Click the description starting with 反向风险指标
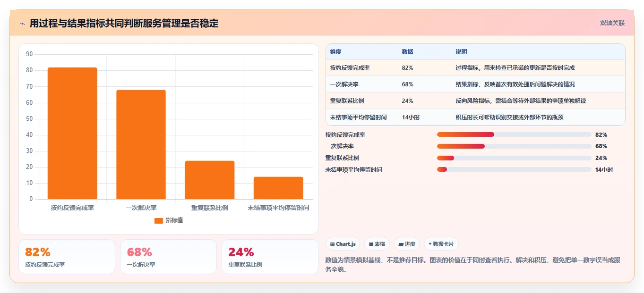The image size is (644, 293). (521, 101)
